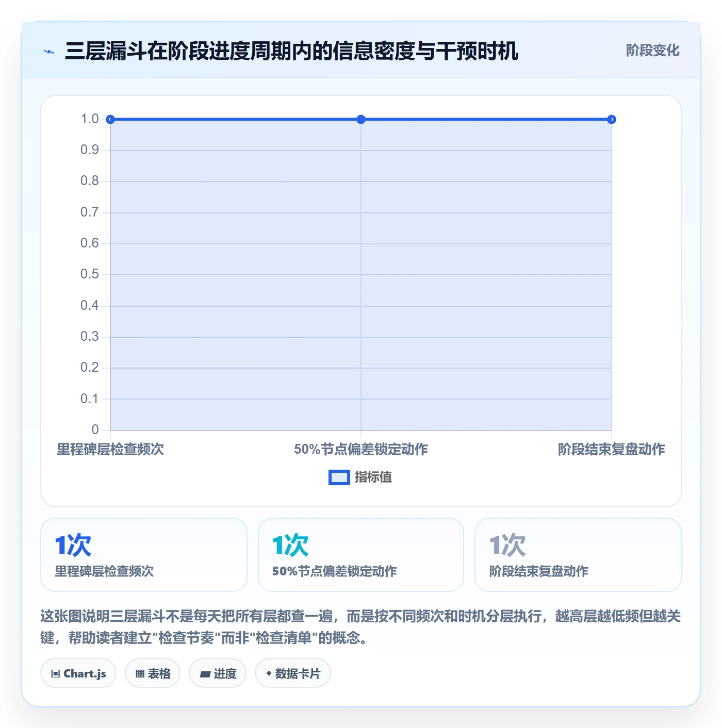Click the y-axis value 1.0

click(90, 119)
